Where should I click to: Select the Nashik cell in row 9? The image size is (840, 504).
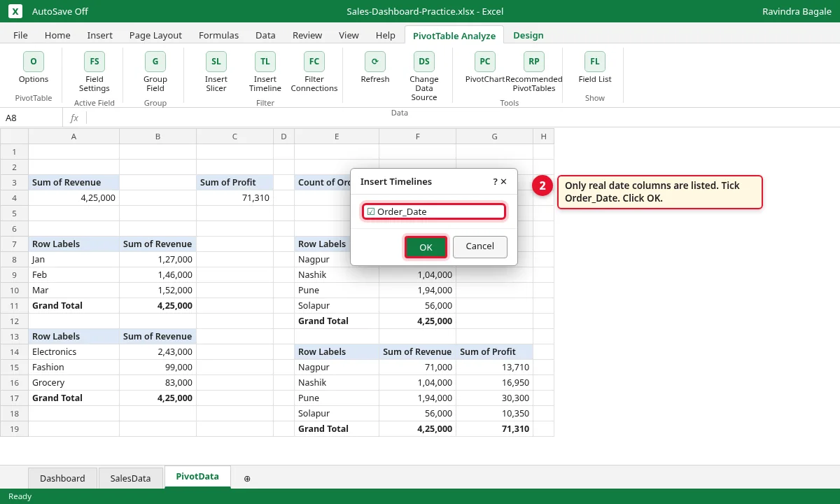pos(337,275)
